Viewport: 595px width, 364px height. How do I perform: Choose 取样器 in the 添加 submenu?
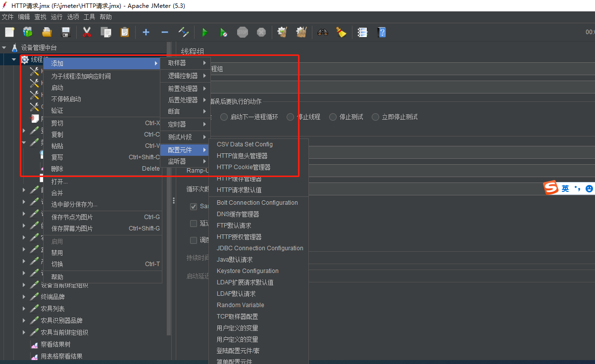click(185, 63)
